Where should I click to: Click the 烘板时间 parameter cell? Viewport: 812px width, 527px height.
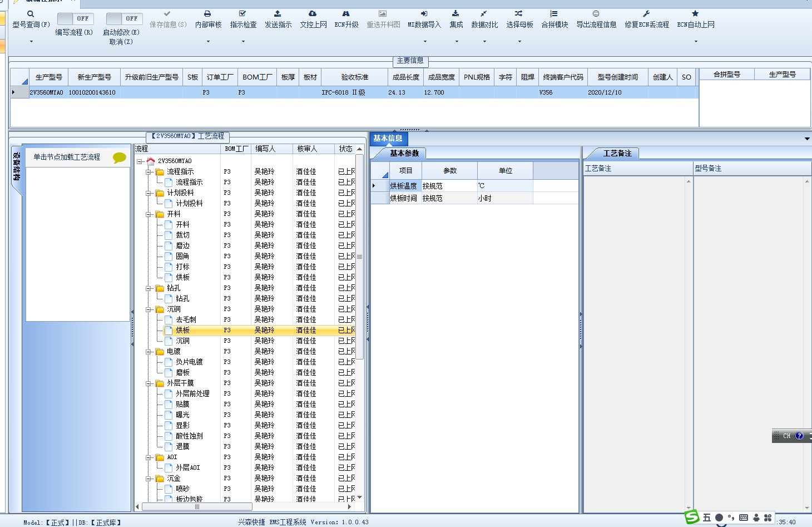pyautogui.click(x=404, y=198)
